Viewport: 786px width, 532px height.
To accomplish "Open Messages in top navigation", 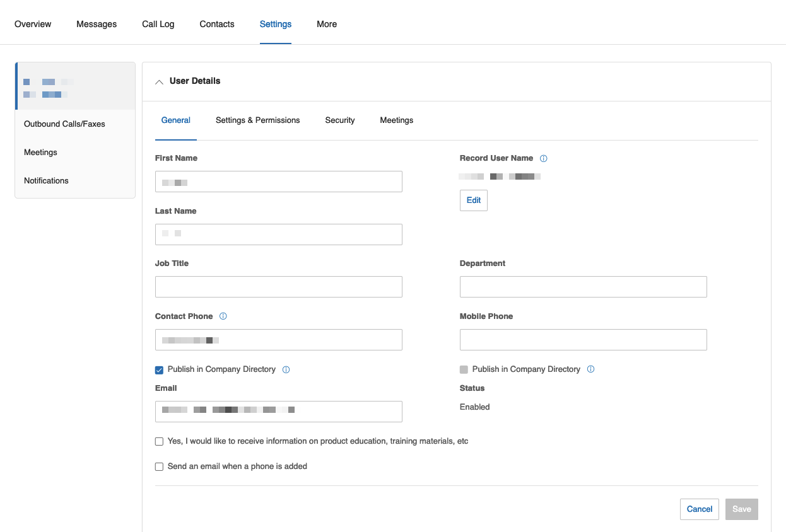I will point(97,24).
